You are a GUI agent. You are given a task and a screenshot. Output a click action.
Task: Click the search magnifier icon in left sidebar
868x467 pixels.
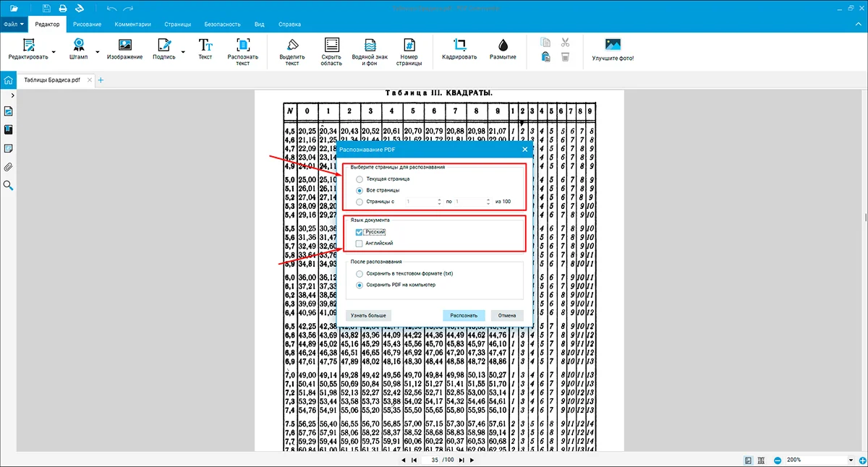(x=9, y=185)
